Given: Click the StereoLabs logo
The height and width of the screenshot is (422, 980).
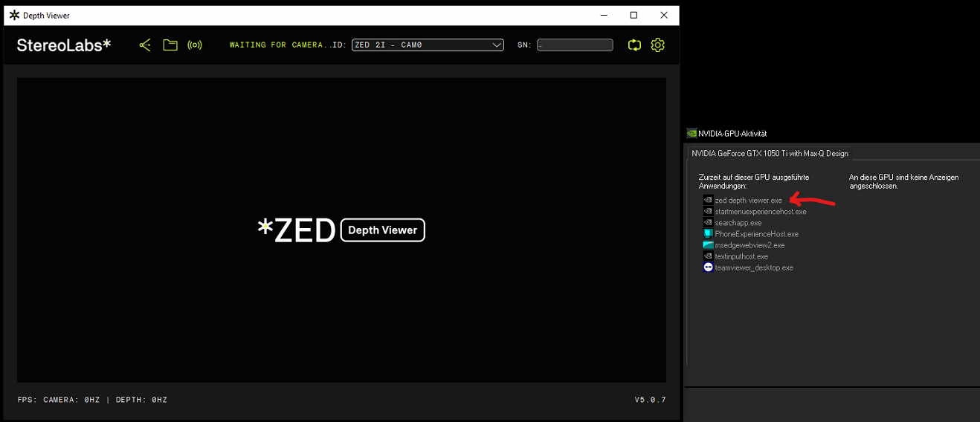Looking at the screenshot, I should [x=64, y=45].
